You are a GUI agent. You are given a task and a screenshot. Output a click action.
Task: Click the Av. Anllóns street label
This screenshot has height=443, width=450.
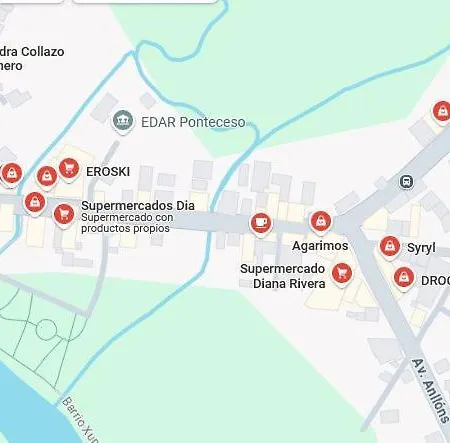430,391
